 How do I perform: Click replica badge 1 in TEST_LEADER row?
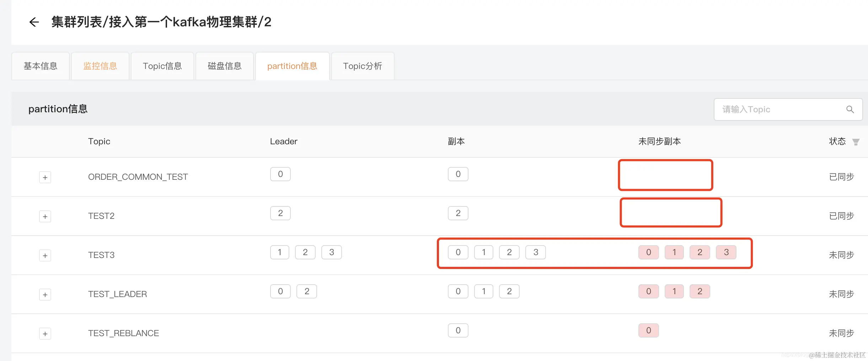484,291
